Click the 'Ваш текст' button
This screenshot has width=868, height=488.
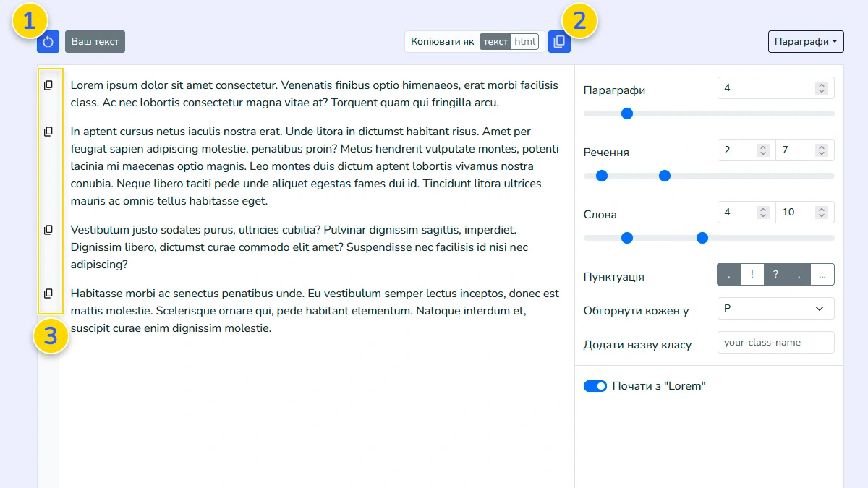tap(95, 42)
